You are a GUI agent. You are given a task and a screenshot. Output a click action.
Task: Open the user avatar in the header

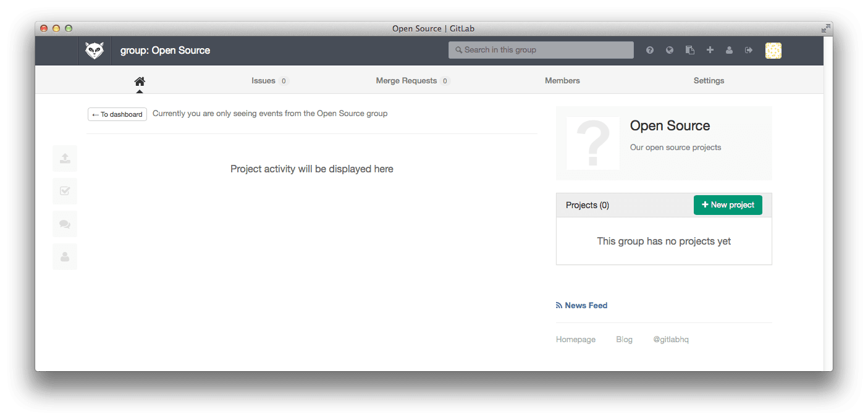pyautogui.click(x=773, y=51)
